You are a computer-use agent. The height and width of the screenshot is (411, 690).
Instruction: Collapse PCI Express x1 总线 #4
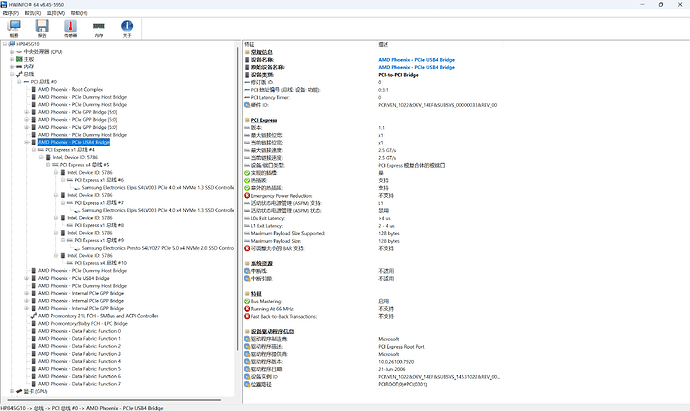click(x=34, y=150)
